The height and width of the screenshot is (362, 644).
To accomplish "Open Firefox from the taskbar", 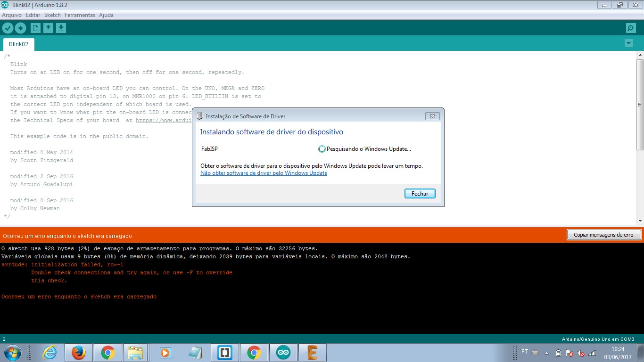I will [x=79, y=353].
